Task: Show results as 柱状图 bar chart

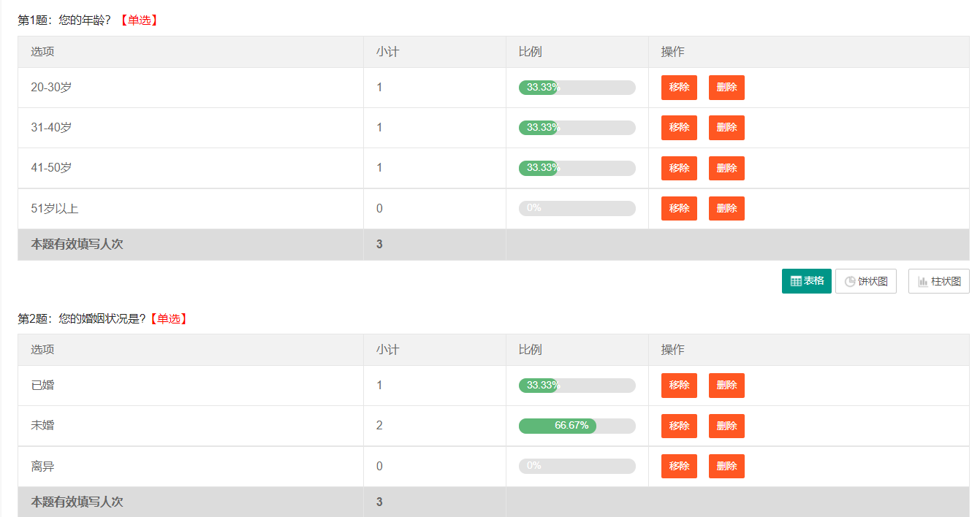Action: [x=938, y=281]
